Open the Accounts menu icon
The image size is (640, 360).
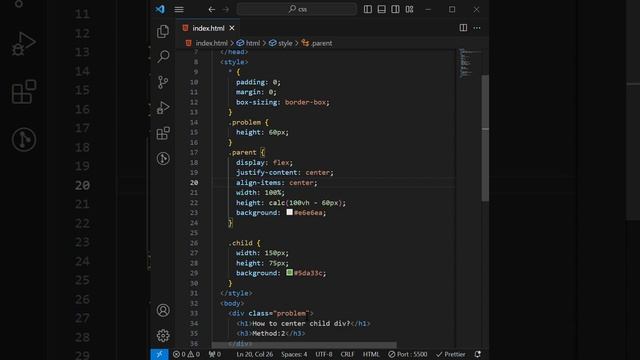[163, 310]
